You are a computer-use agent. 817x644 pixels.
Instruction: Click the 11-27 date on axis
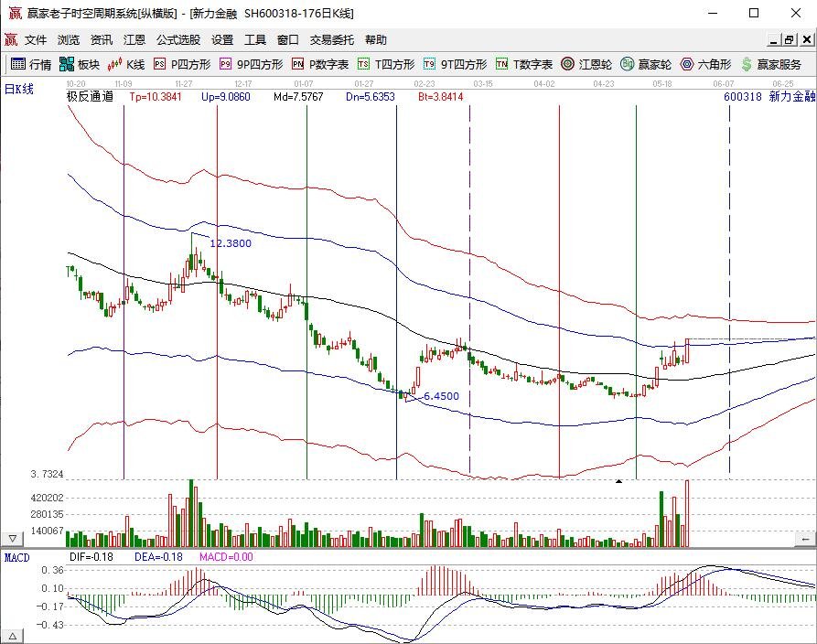pos(184,83)
